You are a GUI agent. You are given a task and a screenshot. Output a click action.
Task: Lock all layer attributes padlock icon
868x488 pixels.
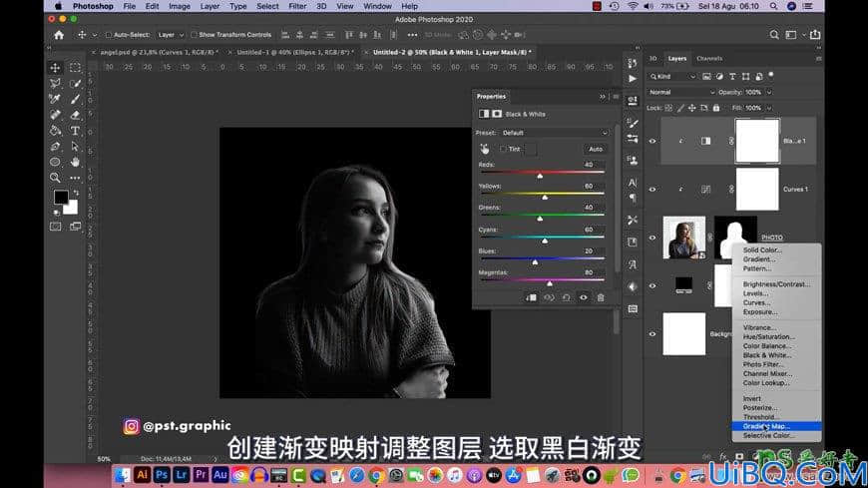(715, 108)
